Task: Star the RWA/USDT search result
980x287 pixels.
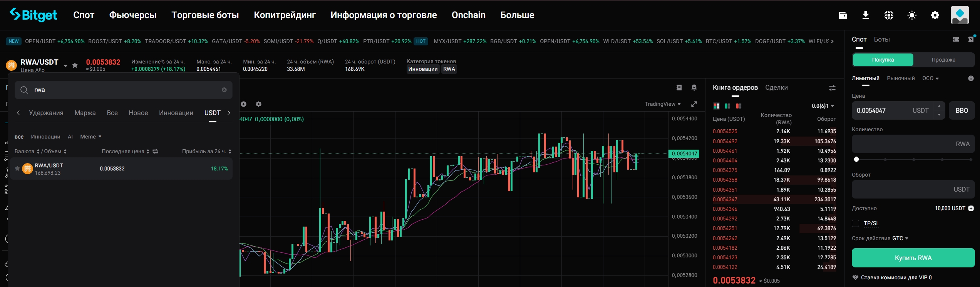Action: (x=17, y=169)
